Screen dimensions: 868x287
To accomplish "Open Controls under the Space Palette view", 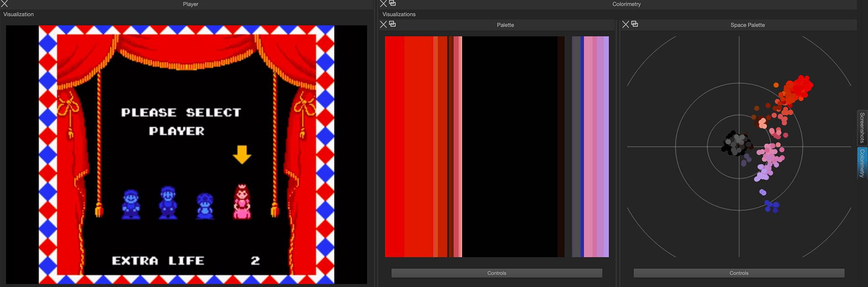I will (x=739, y=273).
